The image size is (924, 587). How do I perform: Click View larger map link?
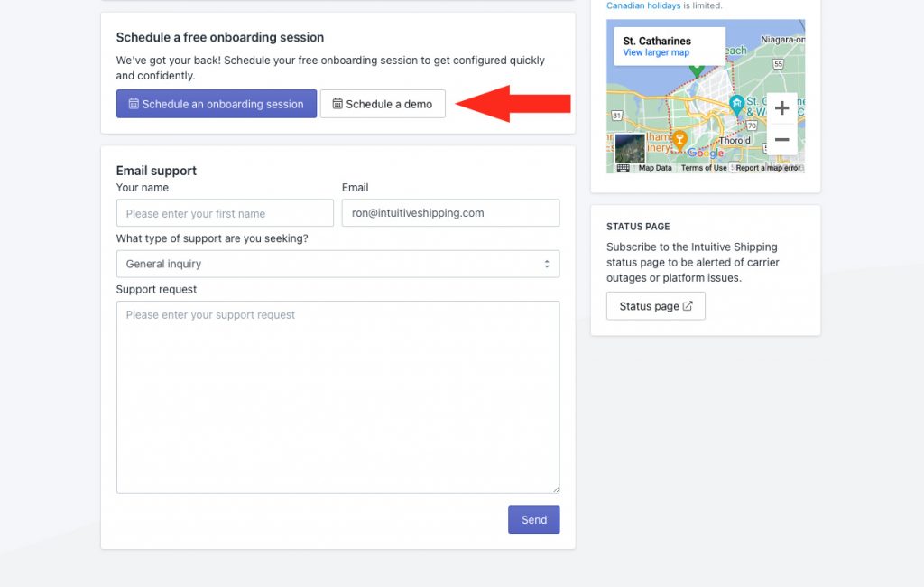tap(656, 52)
